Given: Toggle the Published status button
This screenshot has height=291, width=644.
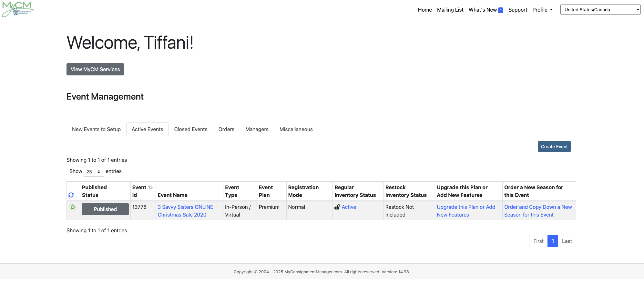Looking at the screenshot, I should [x=105, y=209].
